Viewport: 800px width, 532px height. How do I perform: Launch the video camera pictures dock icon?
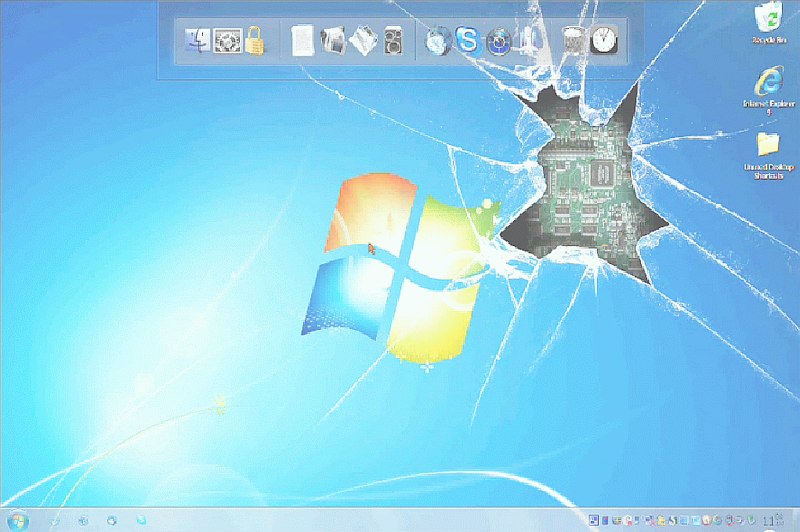tap(333, 40)
